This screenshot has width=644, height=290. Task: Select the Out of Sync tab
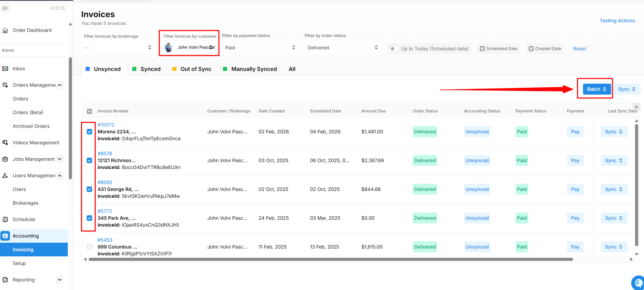192,69
